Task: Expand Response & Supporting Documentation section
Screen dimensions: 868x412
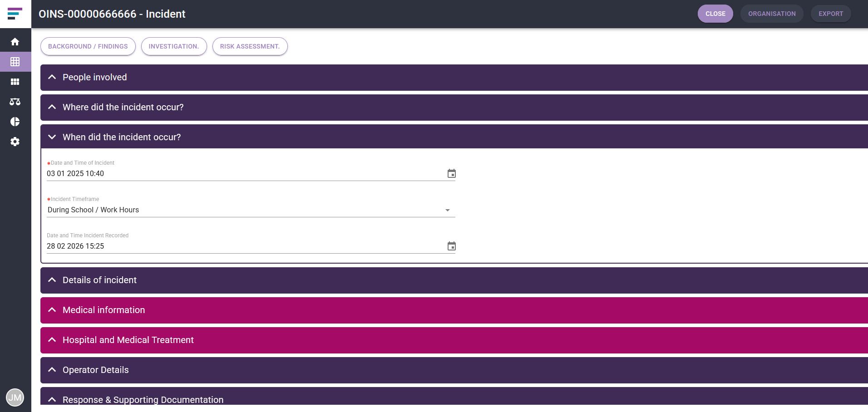Action: coord(454,396)
